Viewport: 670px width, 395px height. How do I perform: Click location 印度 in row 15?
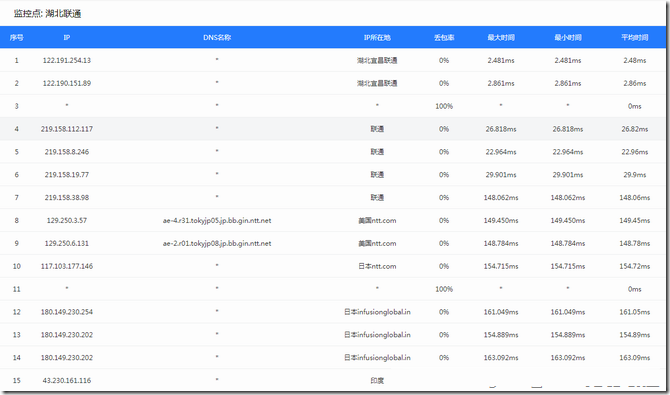[x=377, y=380]
